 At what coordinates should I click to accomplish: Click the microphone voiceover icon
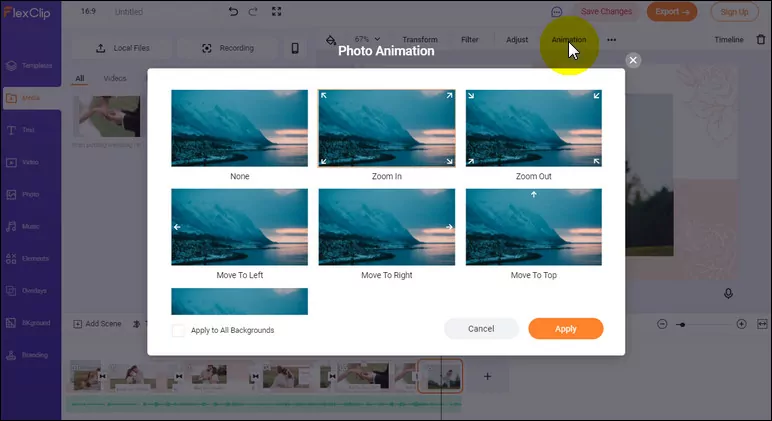pyautogui.click(x=728, y=293)
